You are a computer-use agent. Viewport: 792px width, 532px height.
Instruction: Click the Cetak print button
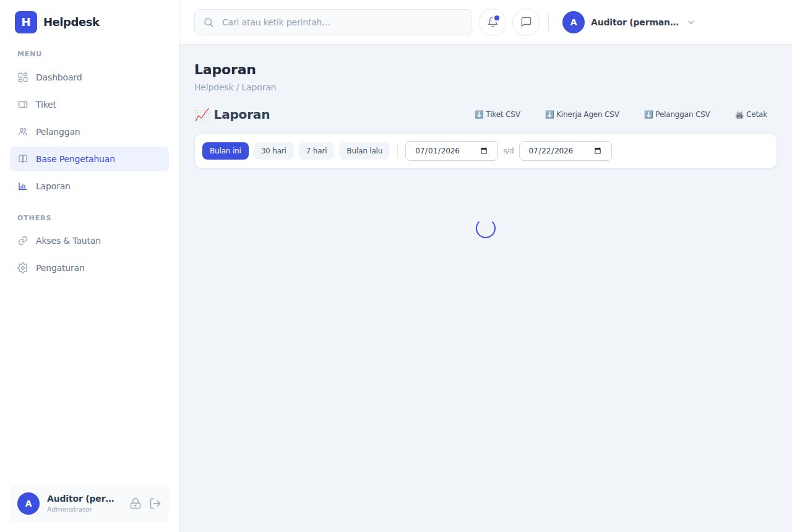click(751, 114)
